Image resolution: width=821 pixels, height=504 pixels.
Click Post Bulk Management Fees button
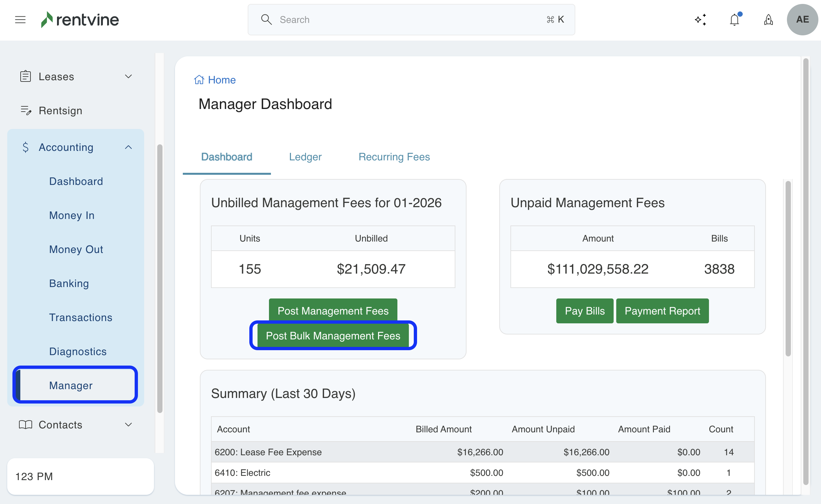pos(333,336)
